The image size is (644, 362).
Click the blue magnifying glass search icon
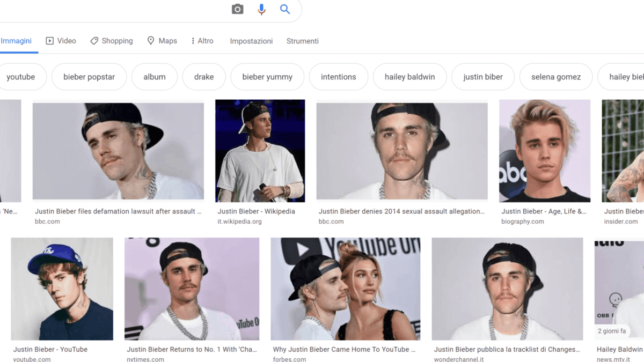285,9
